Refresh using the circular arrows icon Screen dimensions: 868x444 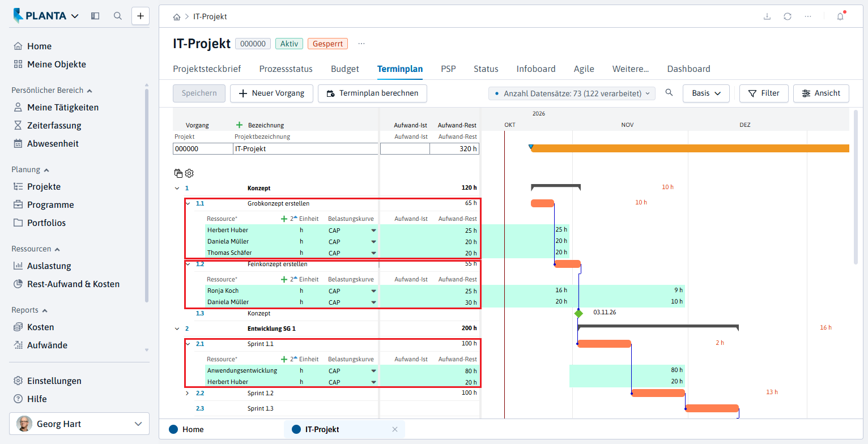[x=788, y=16]
